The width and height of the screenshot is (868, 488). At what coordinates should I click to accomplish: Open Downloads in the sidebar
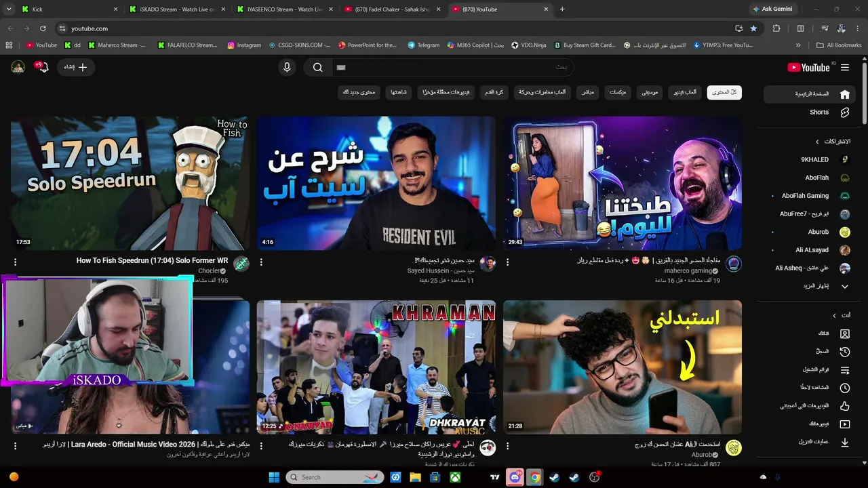tap(810, 442)
